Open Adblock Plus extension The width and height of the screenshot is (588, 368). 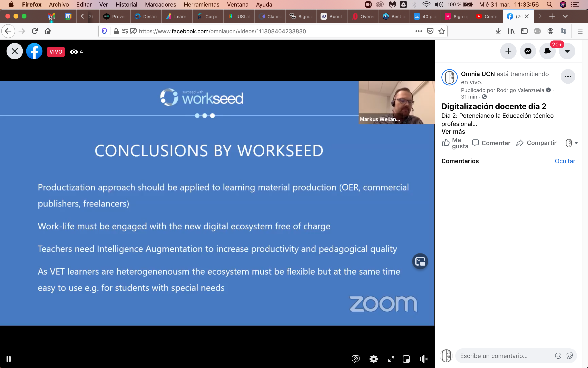point(537,31)
